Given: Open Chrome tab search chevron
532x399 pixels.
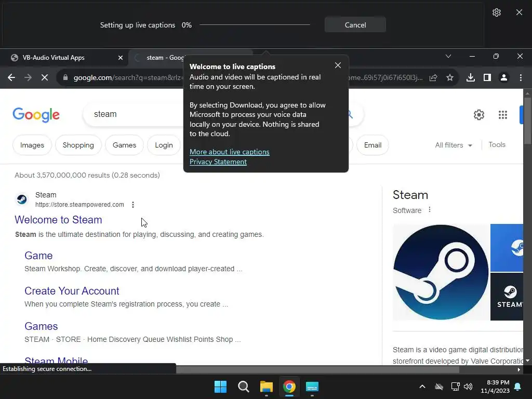Looking at the screenshot, I should tap(448, 56).
